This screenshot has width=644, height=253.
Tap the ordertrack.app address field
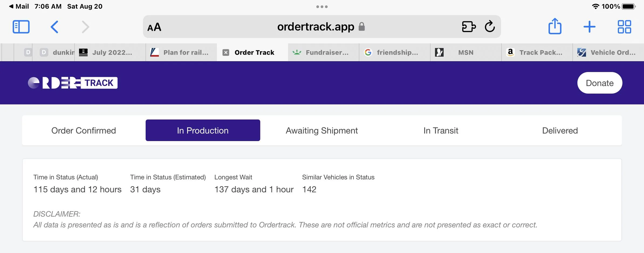316,27
